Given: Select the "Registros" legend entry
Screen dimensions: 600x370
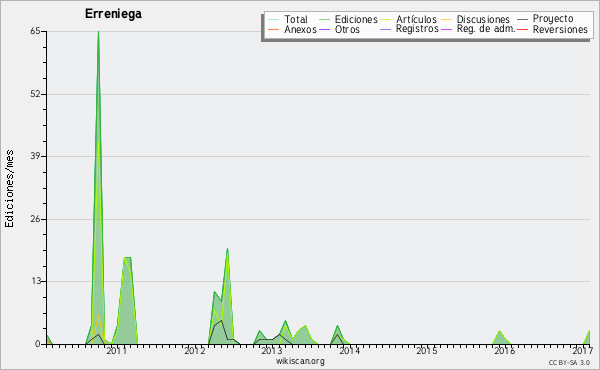Looking at the screenshot, I should [417, 29].
